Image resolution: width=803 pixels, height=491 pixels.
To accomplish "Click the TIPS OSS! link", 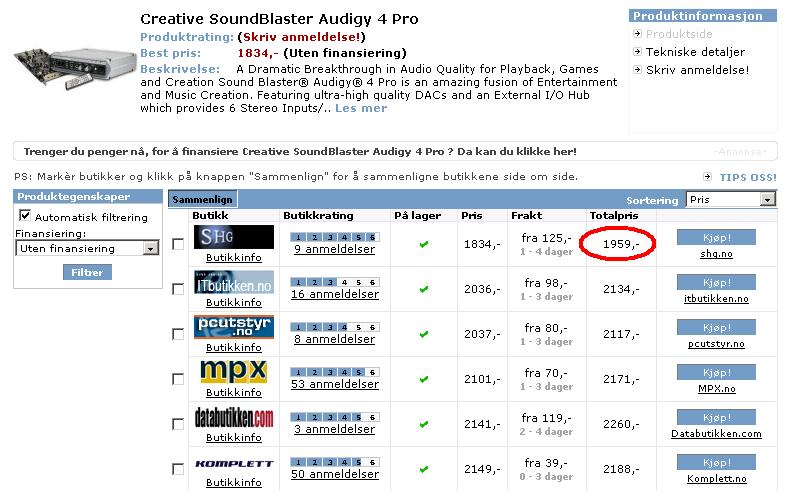I will 748,177.
